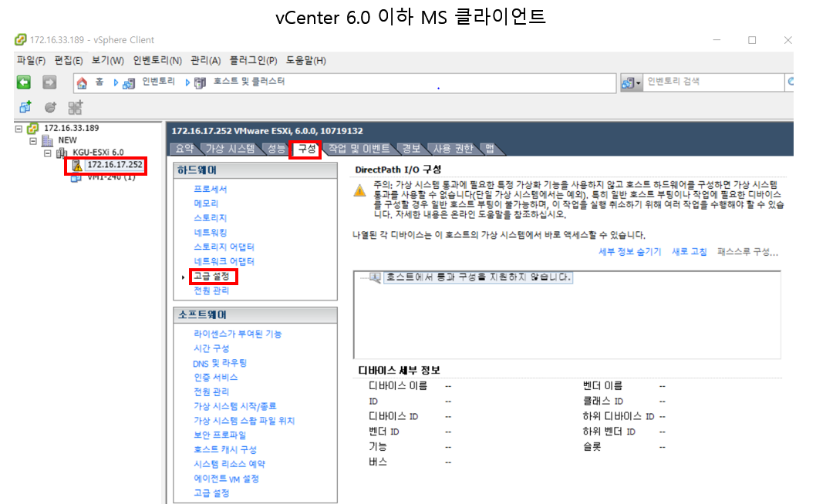Open the DNS 및 라우팅 link
The width and height of the screenshot is (816, 504).
[220, 363]
